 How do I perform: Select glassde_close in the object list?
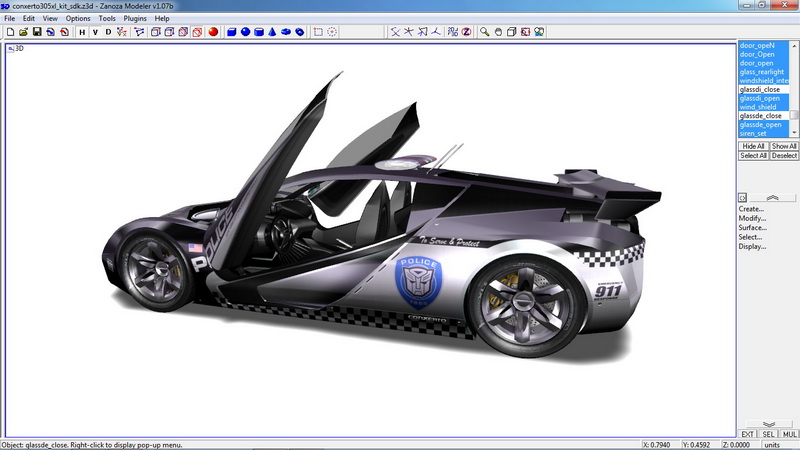click(764, 116)
